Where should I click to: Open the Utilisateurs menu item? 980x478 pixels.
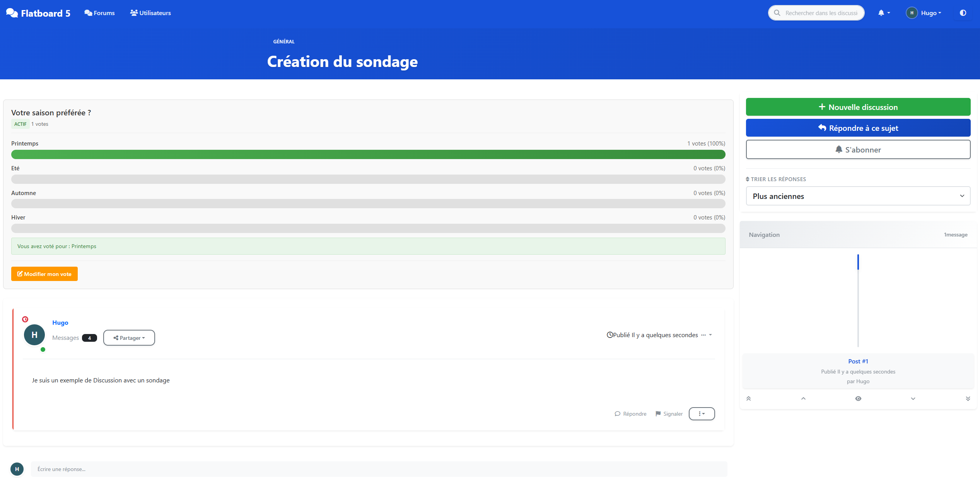[150, 13]
